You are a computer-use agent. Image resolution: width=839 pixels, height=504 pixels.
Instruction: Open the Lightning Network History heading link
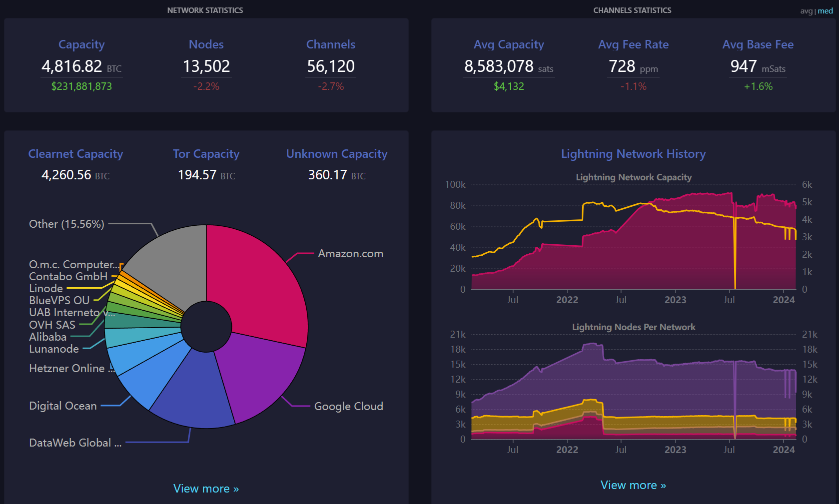633,154
